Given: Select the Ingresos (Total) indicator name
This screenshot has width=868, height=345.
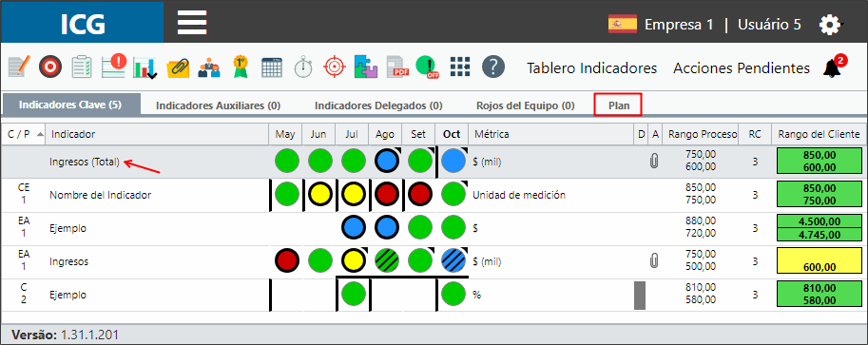Looking at the screenshot, I should [x=85, y=163].
